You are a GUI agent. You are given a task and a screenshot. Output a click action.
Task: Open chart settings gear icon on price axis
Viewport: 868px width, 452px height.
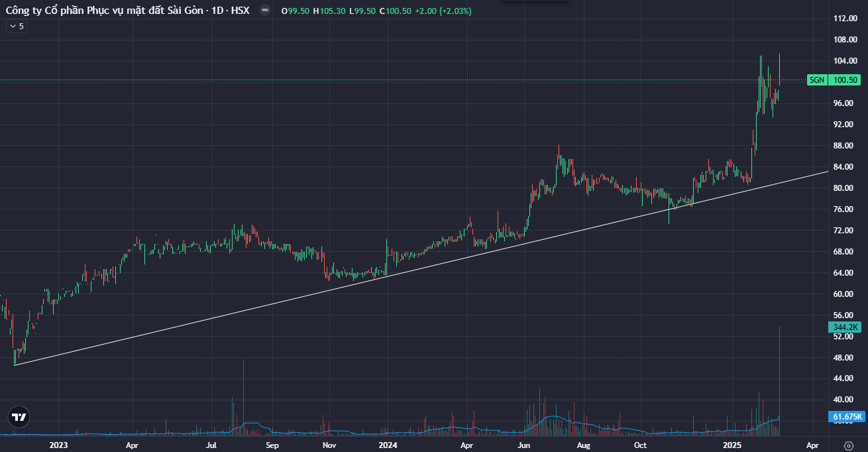pos(848,445)
